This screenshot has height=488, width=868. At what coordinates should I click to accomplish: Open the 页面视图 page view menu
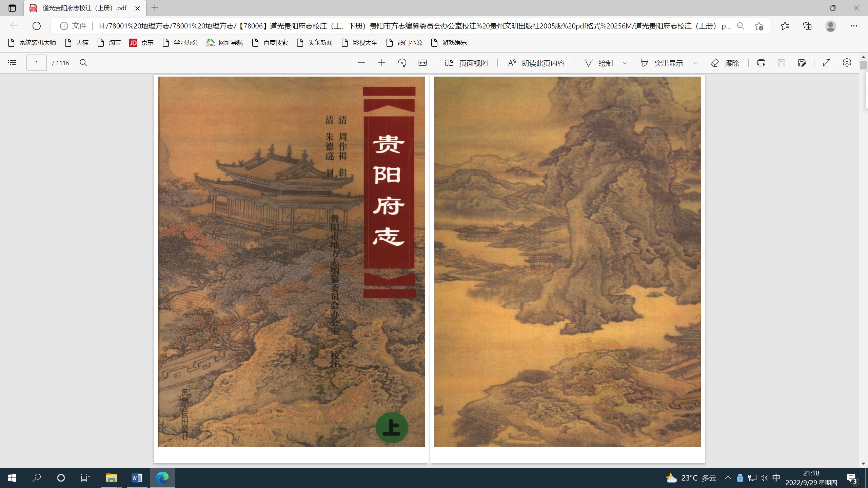pyautogui.click(x=466, y=63)
